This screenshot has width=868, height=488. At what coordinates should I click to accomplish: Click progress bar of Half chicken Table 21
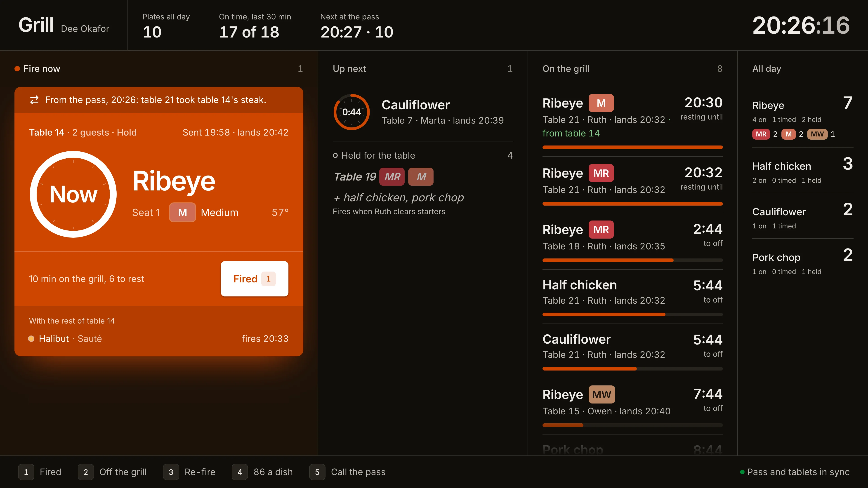pyautogui.click(x=632, y=314)
